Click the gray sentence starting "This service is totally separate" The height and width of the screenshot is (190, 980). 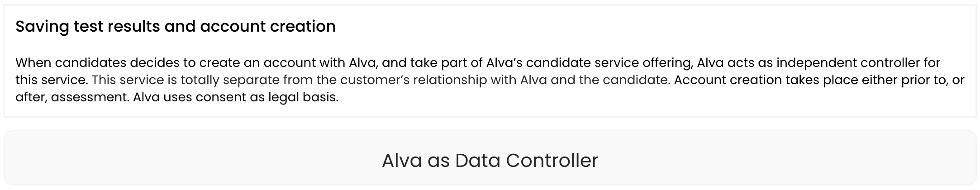point(380,80)
